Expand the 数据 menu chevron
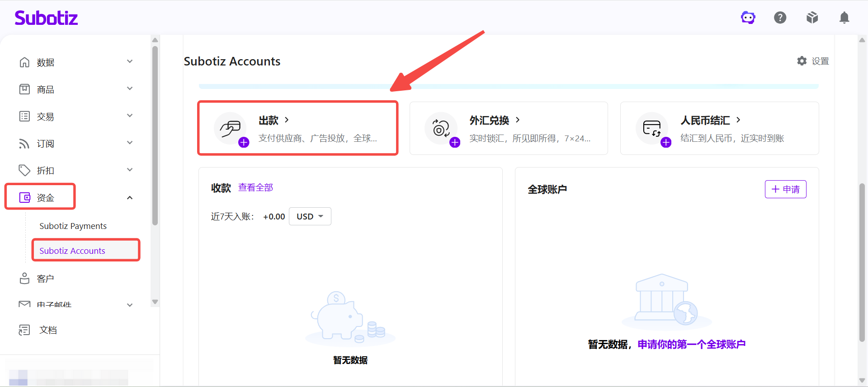868x387 pixels. pyautogui.click(x=130, y=61)
